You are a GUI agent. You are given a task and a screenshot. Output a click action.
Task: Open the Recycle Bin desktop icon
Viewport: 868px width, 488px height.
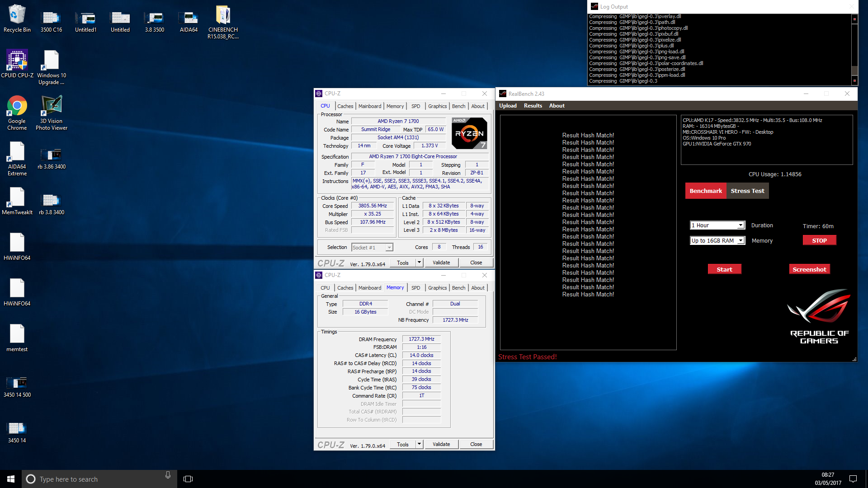(x=17, y=19)
